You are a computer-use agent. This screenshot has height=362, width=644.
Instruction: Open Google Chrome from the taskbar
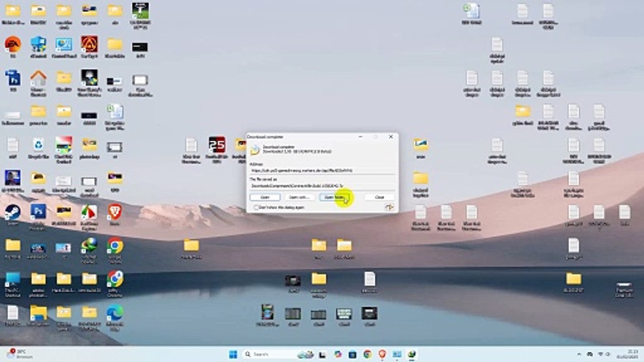tap(367, 354)
